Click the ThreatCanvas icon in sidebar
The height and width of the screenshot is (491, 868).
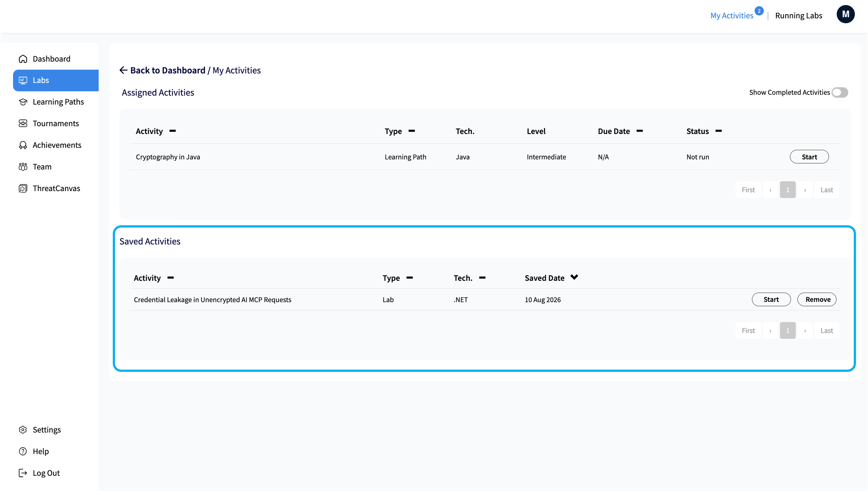[23, 188]
